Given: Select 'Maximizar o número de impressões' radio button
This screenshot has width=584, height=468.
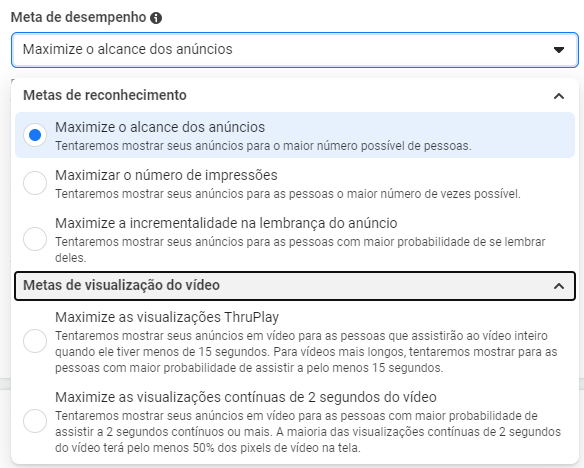Looking at the screenshot, I should coord(35,183).
